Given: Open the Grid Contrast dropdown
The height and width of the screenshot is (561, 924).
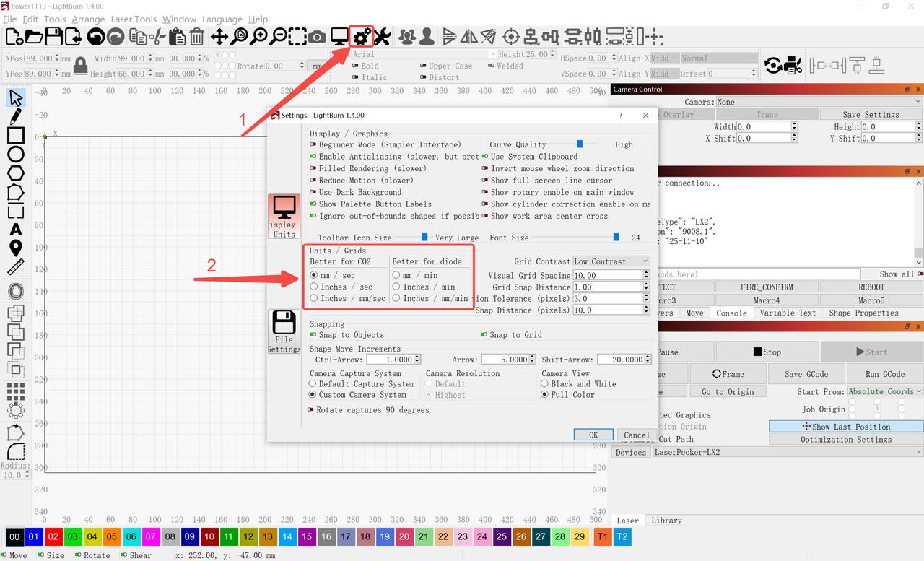Looking at the screenshot, I should click(611, 261).
